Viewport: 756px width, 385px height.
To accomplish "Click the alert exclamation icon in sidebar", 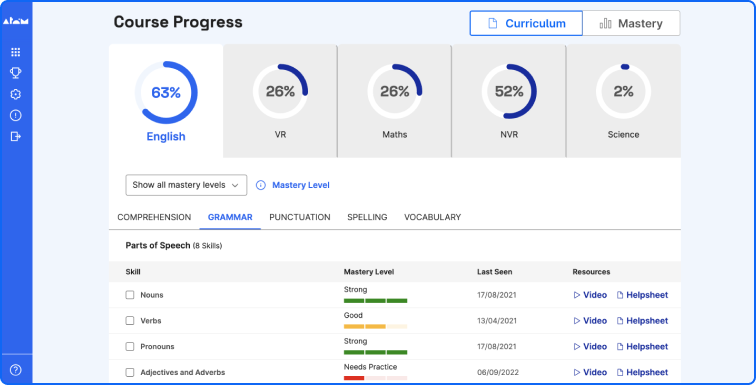I will click(15, 115).
